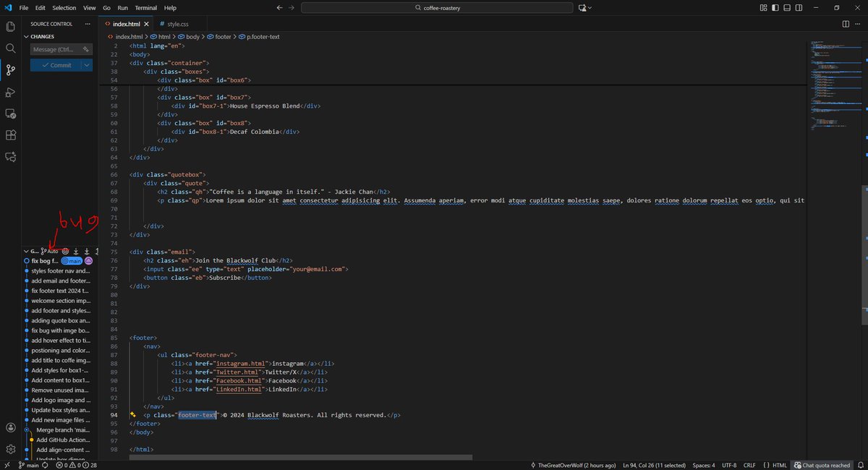The image size is (868, 470).
Task: Select the Source Control icon in activity bar
Action: click(10, 70)
